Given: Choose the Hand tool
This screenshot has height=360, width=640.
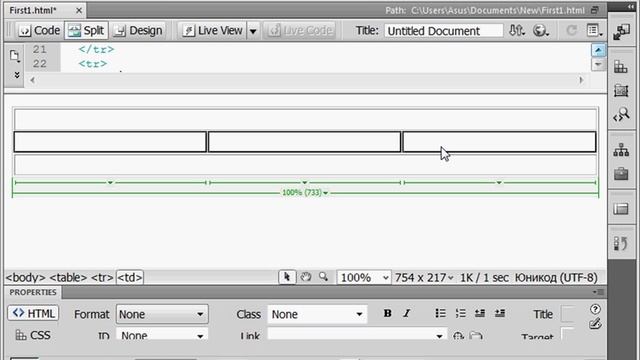Looking at the screenshot, I should click(x=306, y=277).
